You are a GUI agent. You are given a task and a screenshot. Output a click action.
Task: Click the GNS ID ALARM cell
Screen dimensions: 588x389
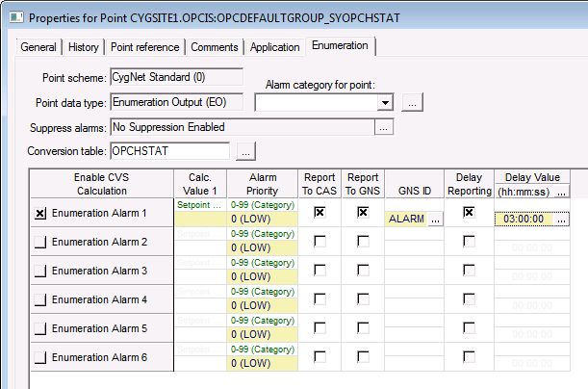coord(406,220)
